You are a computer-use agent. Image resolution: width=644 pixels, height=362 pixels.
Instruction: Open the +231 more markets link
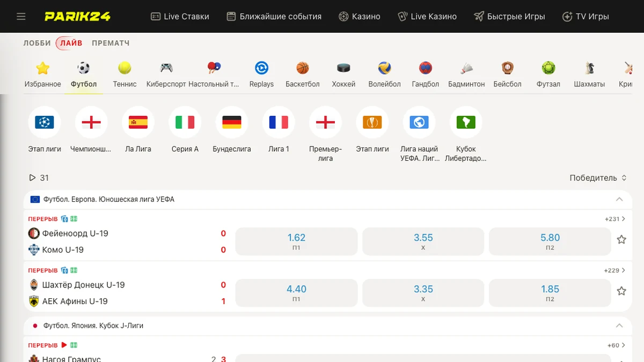tap(614, 219)
